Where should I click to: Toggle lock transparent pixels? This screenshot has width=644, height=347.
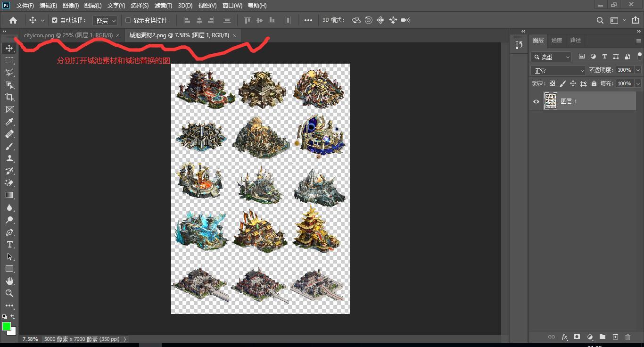click(x=552, y=83)
